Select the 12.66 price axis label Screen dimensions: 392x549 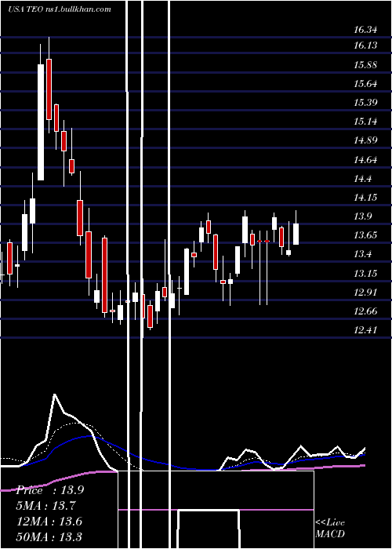pos(365,311)
